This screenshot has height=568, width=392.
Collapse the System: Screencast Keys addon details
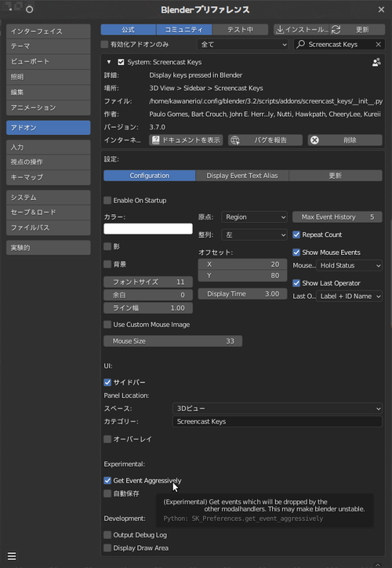pos(109,62)
